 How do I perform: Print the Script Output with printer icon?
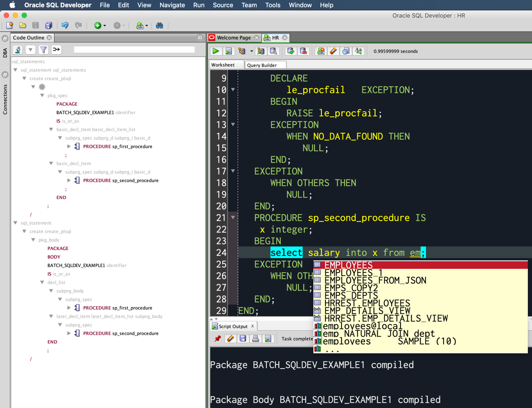click(x=255, y=338)
